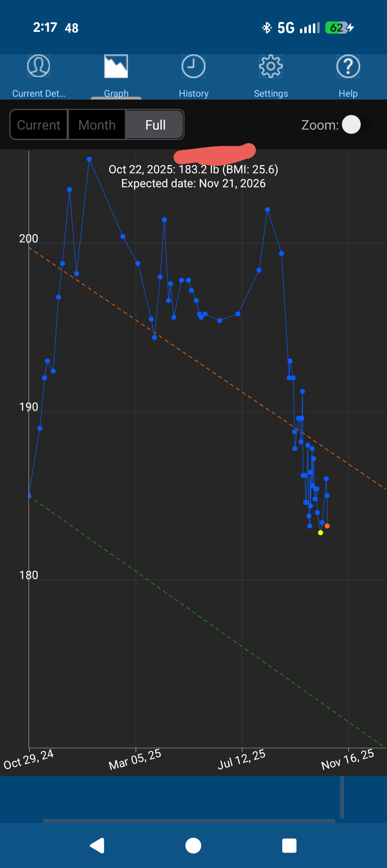Tap the 'Expected date: Nov 21, 2026' text
Screen dimensions: 387x868
(193, 183)
